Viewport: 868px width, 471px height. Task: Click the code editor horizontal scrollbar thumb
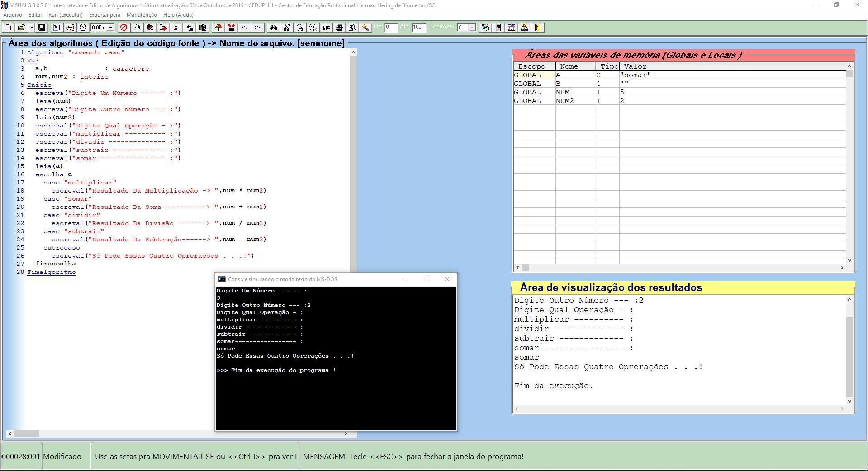[27, 434]
